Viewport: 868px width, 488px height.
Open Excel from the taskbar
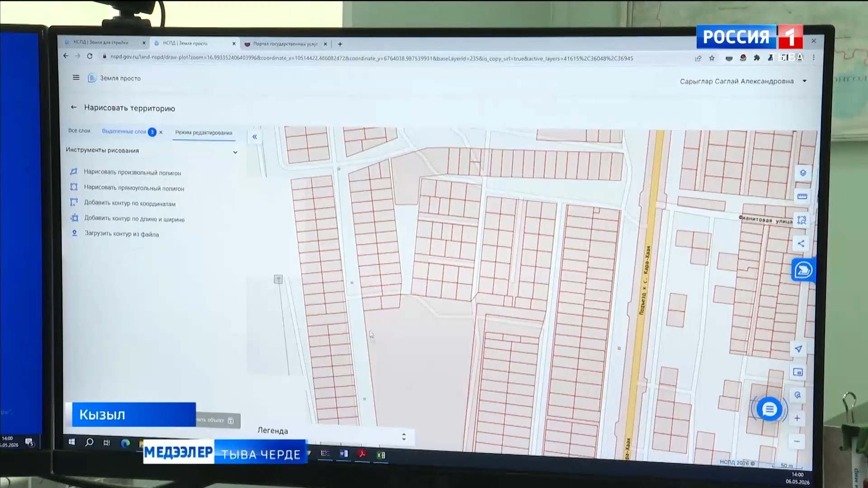[381, 455]
